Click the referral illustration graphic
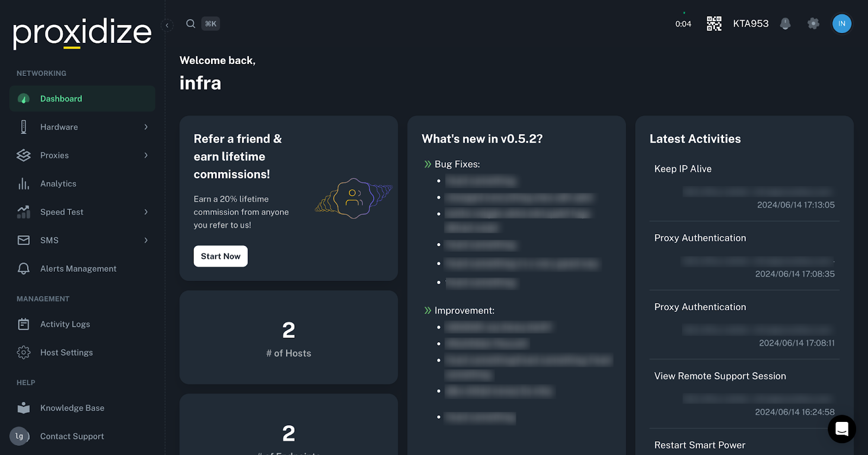Screen dimensions: 868x455 [x=354, y=198]
